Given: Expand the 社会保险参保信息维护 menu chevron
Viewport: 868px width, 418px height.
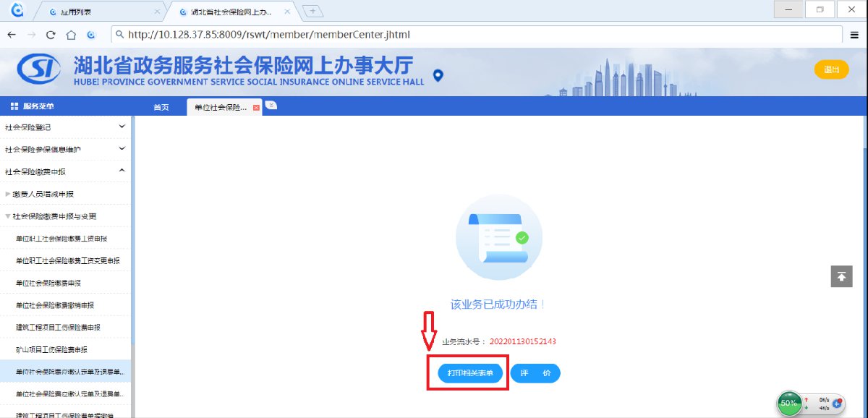Looking at the screenshot, I should (122, 149).
